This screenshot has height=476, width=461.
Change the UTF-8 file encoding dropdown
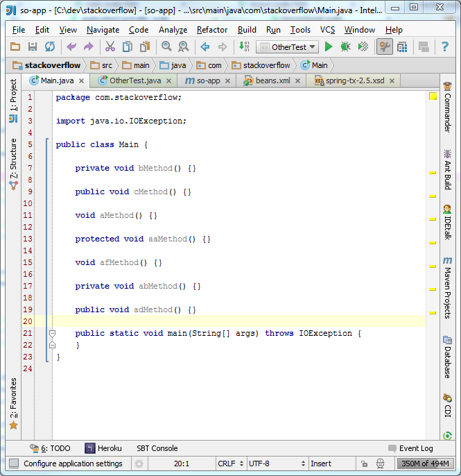(x=277, y=464)
